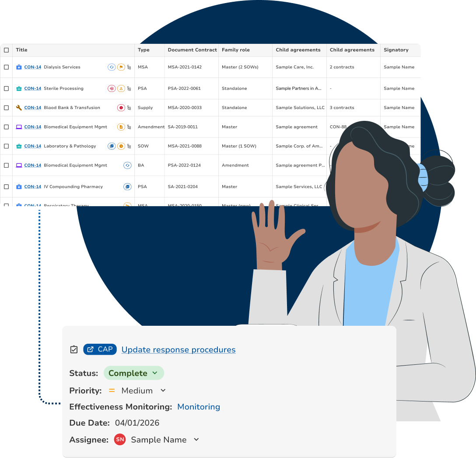Click the MSA-2021-0142 contract cell
Screen dimensions: 476x458
185,67
